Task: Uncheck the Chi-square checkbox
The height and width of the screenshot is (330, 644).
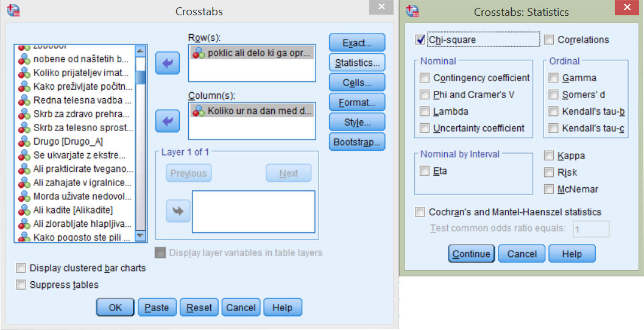Action: [x=420, y=40]
